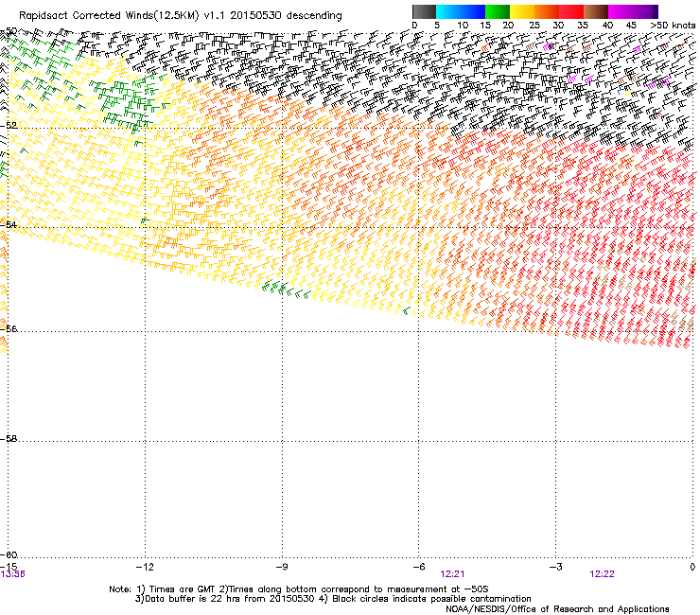Click the red 30-35 knots legend segment
Image resolution: width=700 pixels, height=615 pixels.
click(x=571, y=11)
